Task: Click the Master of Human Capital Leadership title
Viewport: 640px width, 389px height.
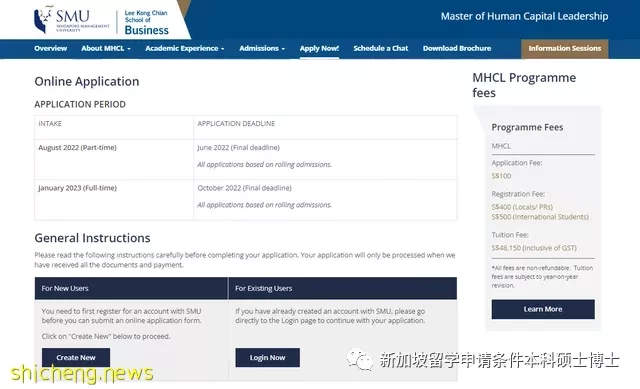Action: 524,16
